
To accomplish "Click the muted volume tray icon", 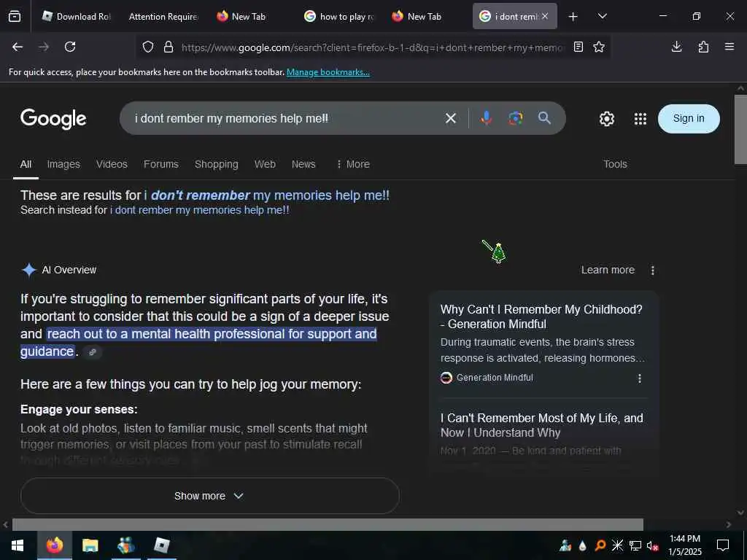I will (653, 545).
